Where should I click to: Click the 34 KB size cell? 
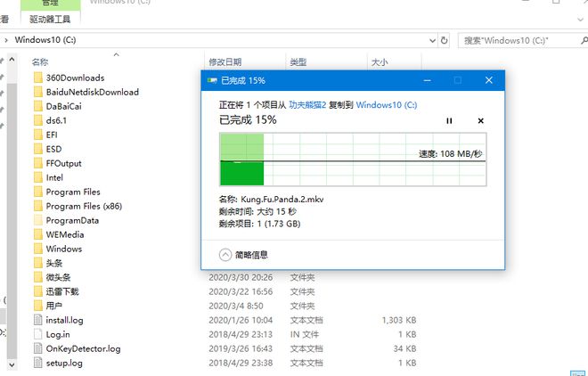404,348
